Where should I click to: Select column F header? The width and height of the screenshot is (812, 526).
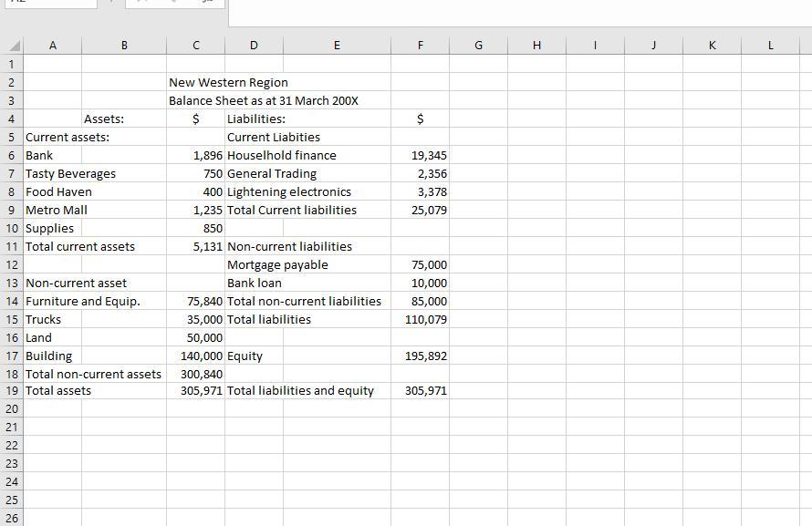pos(420,46)
